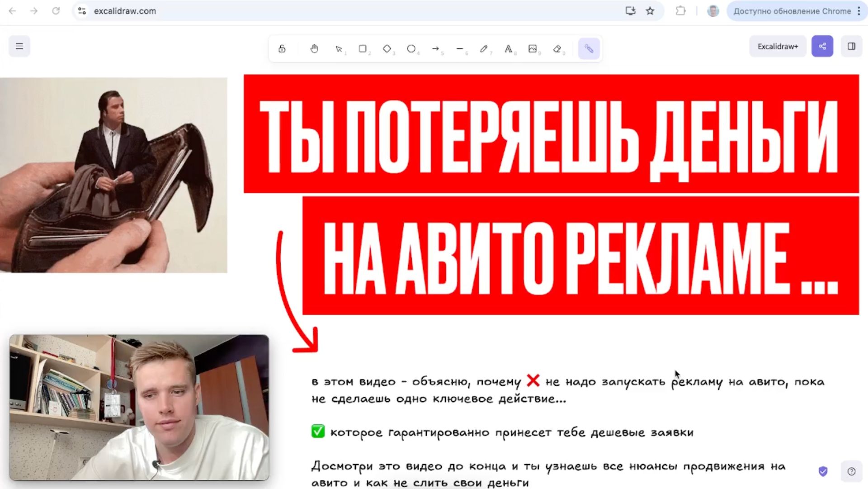Select the Line tool
The height and width of the screenshot is (489, 868).
[460, 48]
